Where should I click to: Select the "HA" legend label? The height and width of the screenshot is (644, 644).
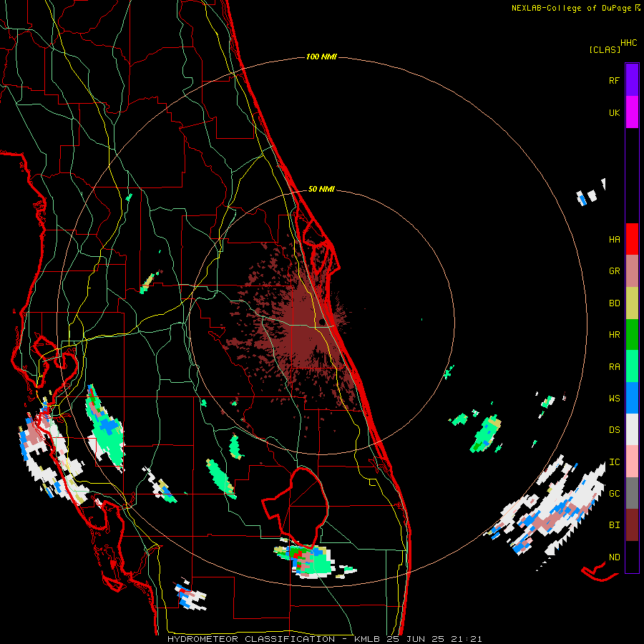(614, 240)
